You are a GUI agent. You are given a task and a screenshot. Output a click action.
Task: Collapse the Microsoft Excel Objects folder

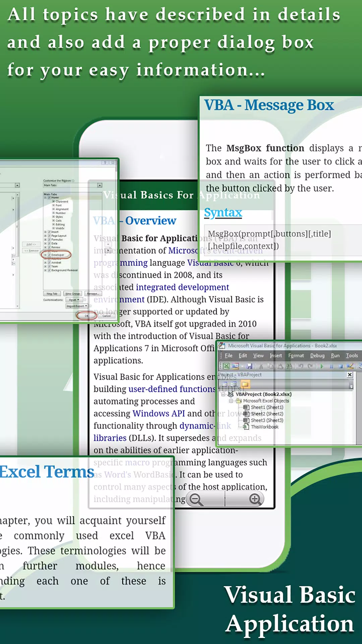point(231,401)
